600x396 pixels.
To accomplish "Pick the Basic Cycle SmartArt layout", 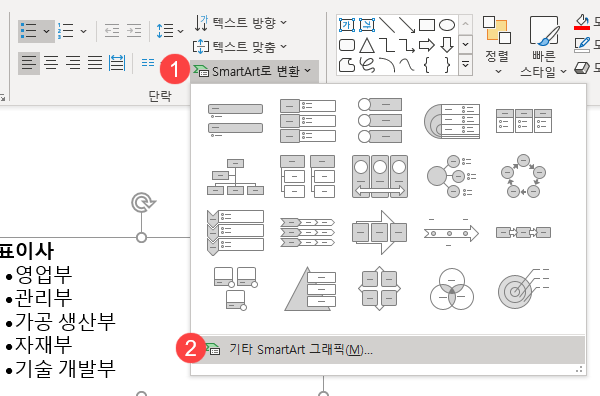I will [524, 176].
